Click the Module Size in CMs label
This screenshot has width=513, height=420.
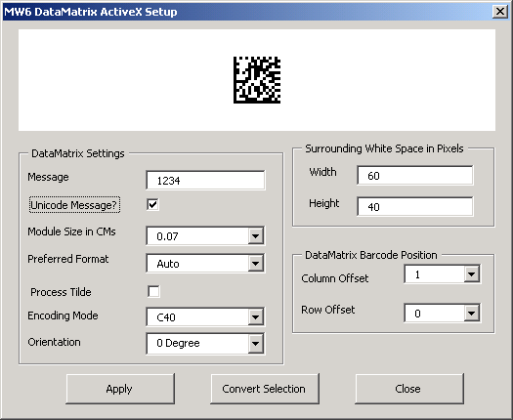pos(71,231)
